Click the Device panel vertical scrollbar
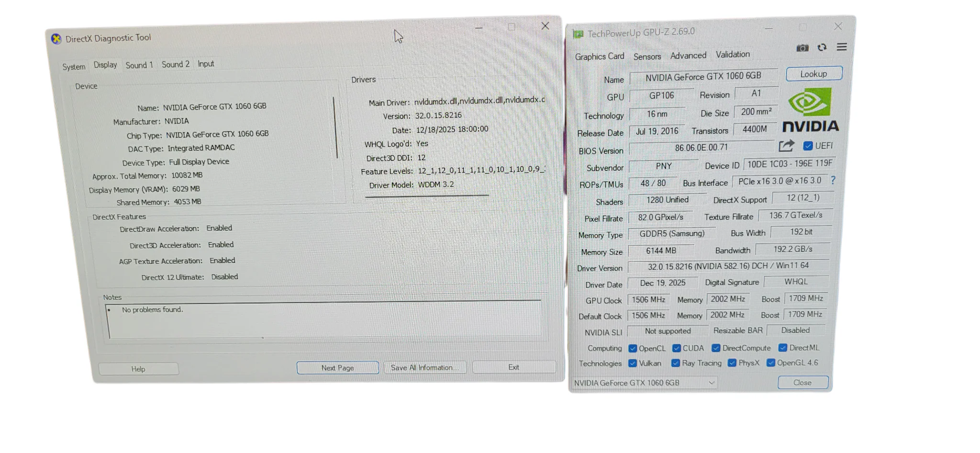980x453 pixels. coord(335,127)
